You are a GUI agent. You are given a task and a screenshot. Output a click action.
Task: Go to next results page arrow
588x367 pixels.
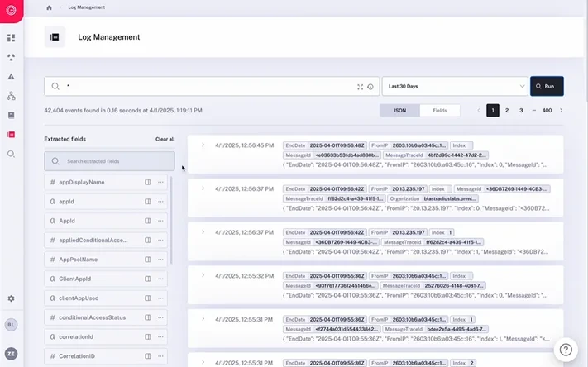562,111
